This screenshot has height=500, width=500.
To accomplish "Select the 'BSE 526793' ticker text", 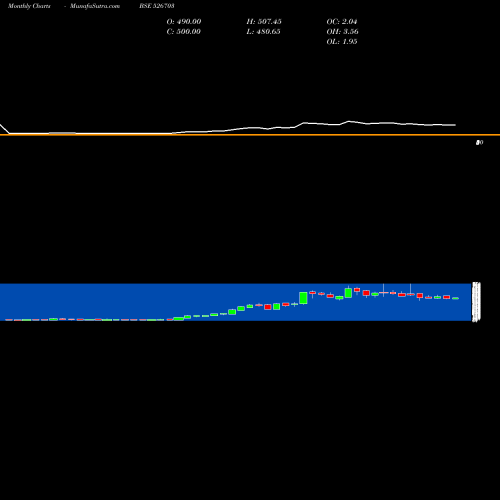I will point(157,6).
